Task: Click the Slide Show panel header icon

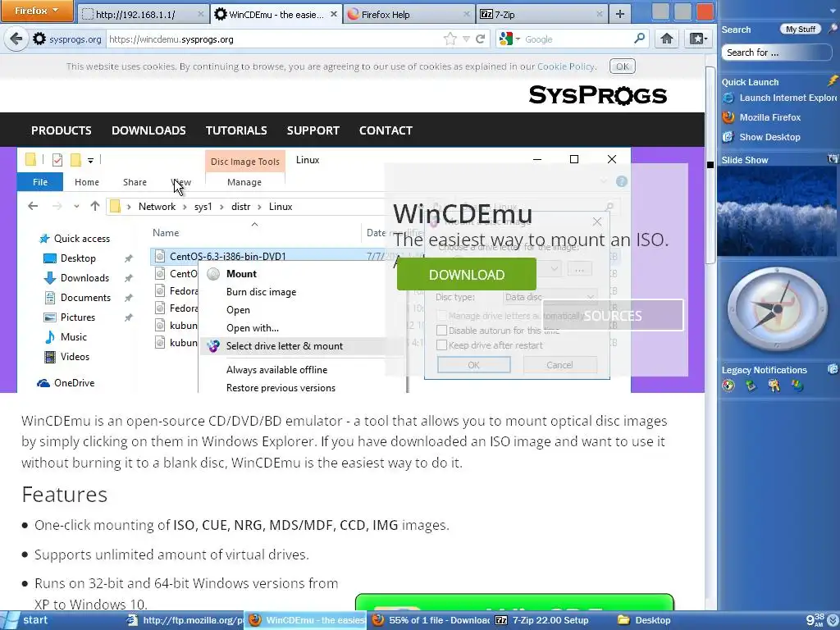Action: [833, 159]
